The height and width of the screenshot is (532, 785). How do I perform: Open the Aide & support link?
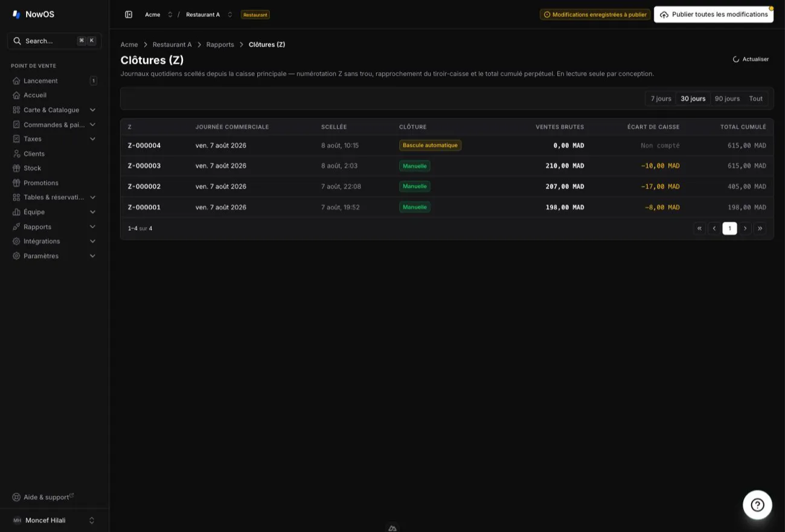(x=46, y=497)
